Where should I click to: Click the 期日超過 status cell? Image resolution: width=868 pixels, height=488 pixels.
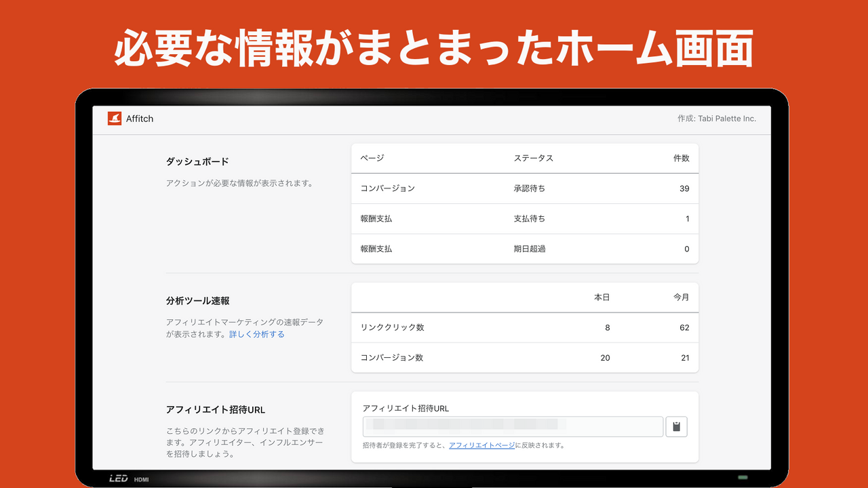(530, 249)
